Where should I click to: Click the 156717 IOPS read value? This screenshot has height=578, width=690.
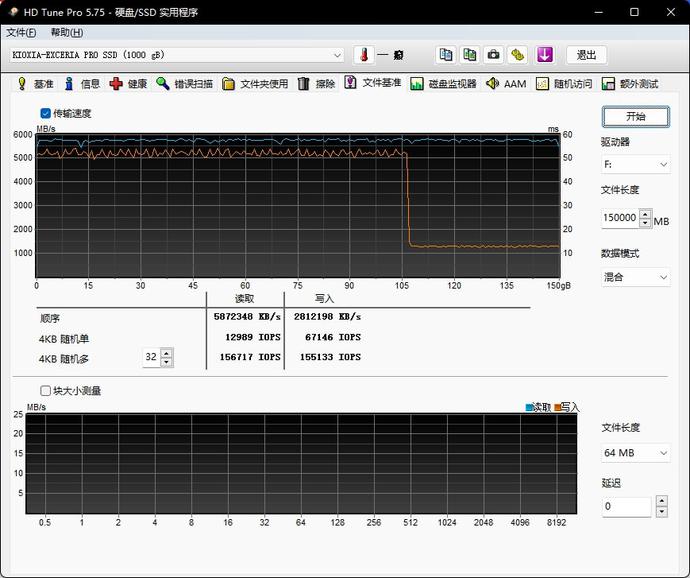coord(250,357)
